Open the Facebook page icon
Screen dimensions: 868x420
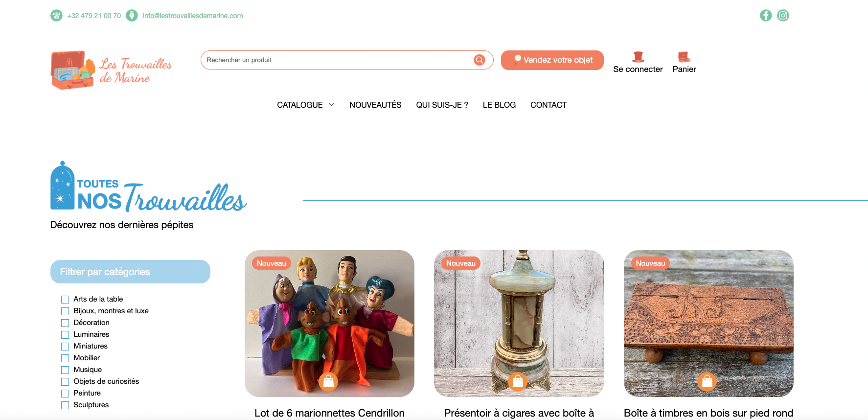766,16
